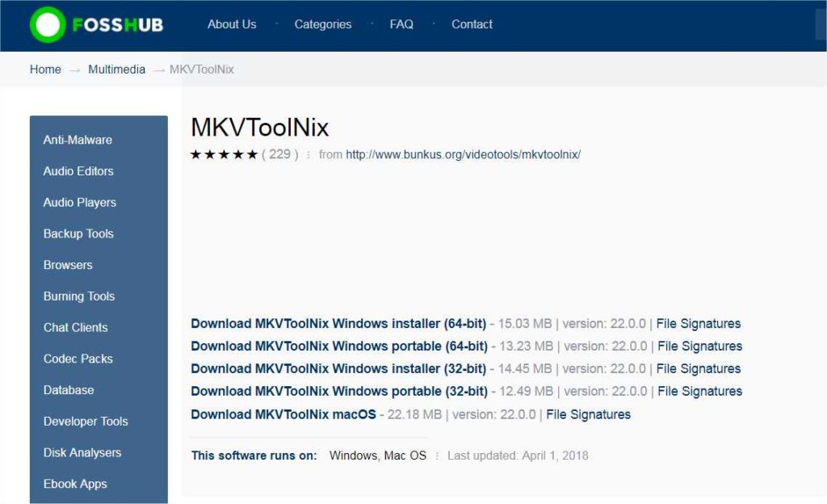The image size is (827, 504).
Task: Rate the software by clicking a star
Action: pos(225,153)
